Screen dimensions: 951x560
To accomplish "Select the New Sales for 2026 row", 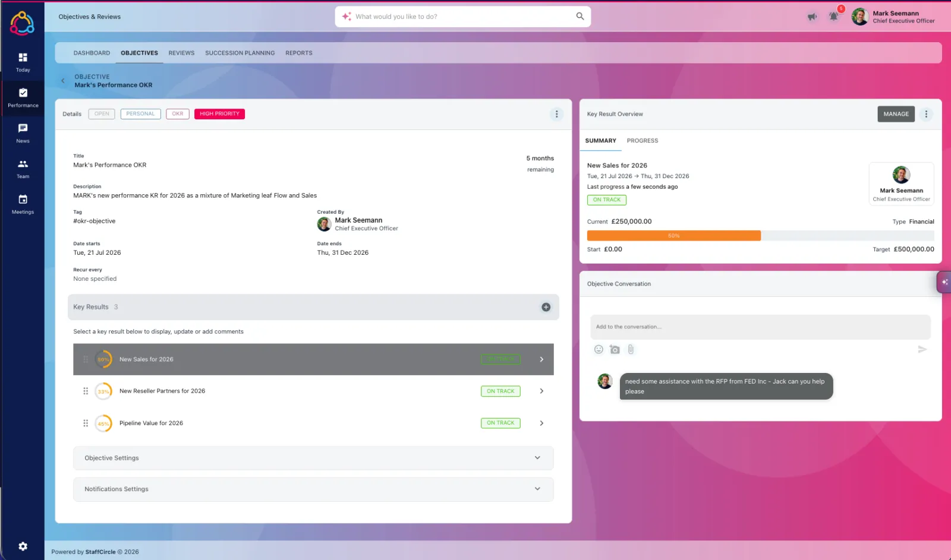I will coord(313,359).
